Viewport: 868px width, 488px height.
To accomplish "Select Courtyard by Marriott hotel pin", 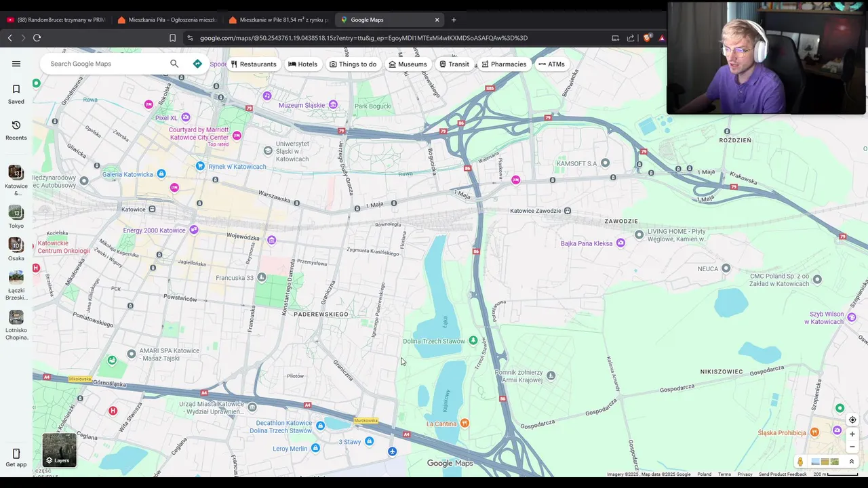I will coord(237,136).
